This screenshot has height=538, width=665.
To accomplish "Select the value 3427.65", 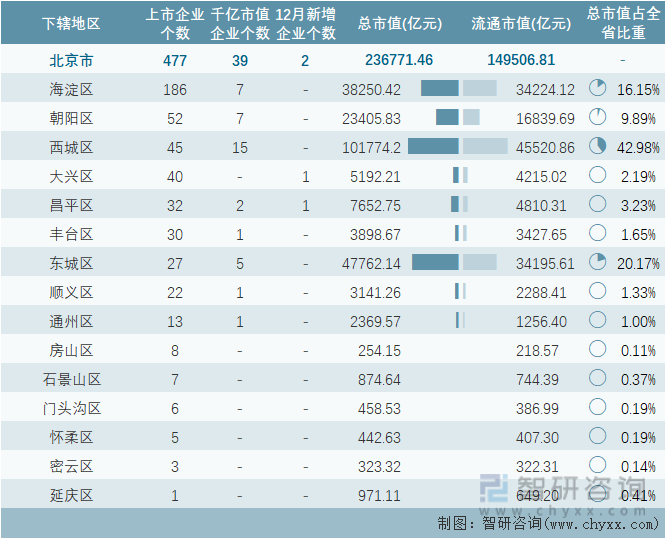I will [x=541, y=234].
